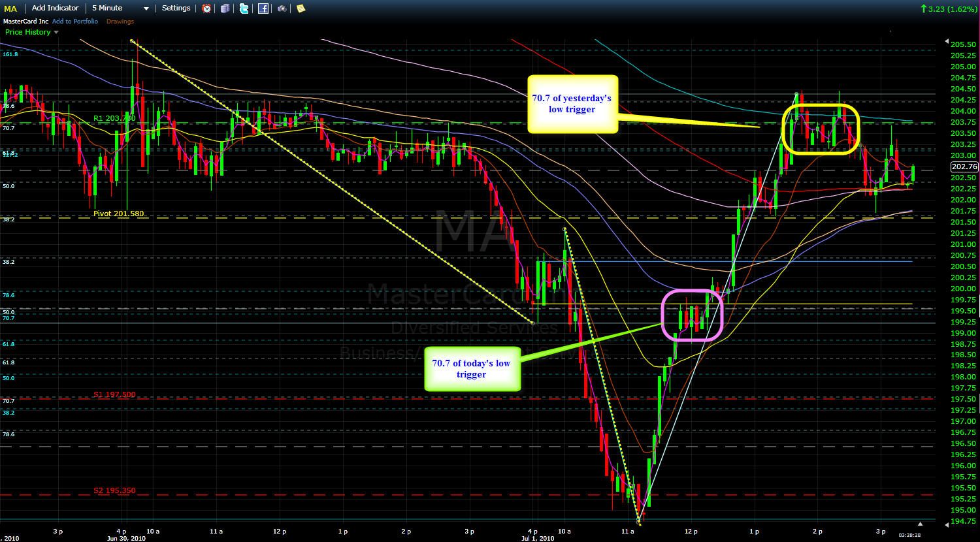Click the Jun 30, 2010 date label
980x542 pixels.
point(127,539)
